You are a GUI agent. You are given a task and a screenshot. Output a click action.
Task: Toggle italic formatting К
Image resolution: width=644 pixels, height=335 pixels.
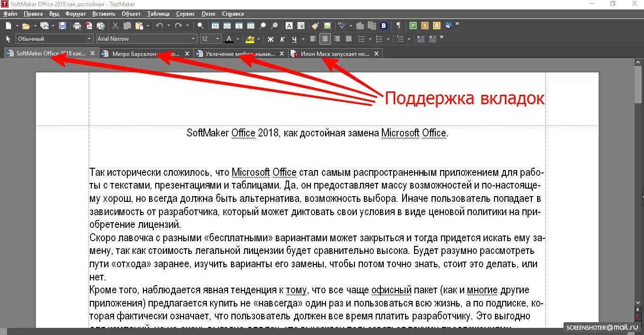click(x=282, y=39)
